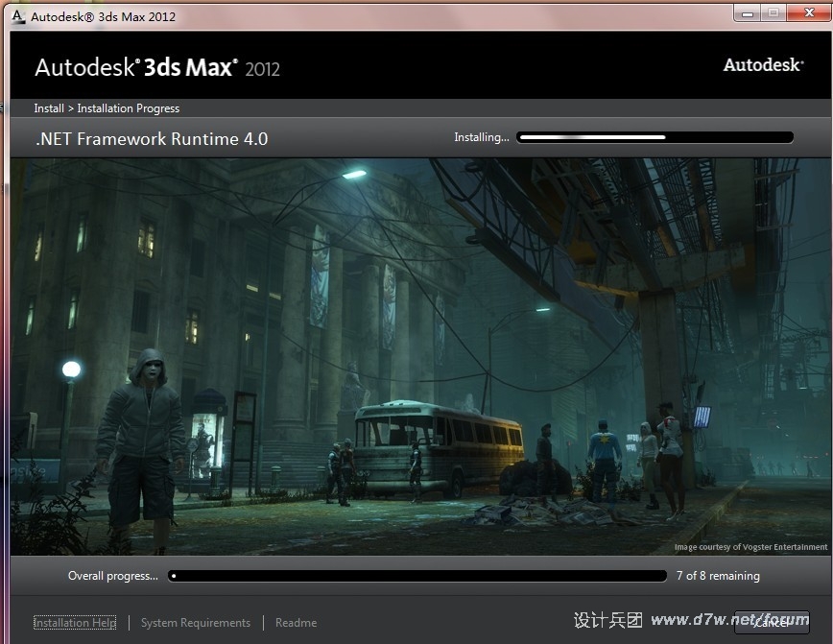
Task: Click the 'Overall progress...' label
Action: (x=112, y=576)
